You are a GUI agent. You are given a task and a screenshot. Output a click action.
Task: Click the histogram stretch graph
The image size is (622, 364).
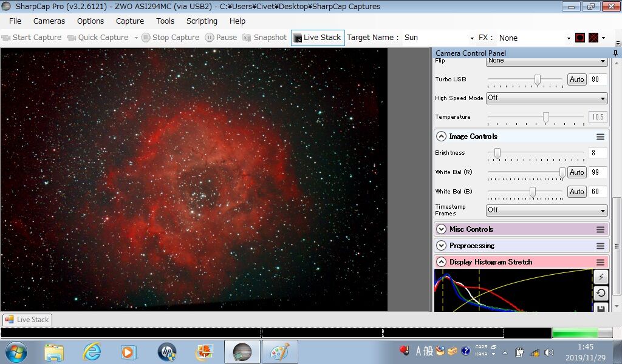513,291
